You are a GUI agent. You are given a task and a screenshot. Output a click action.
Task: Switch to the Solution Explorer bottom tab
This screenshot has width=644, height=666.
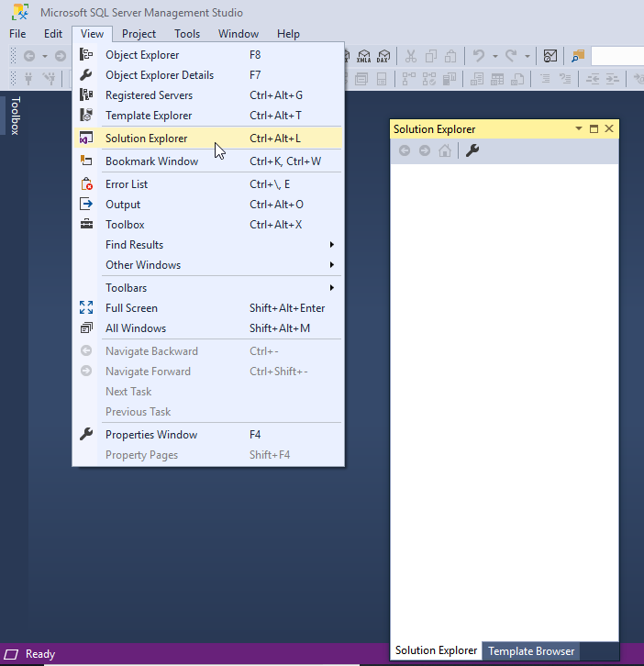coord(437,650)
